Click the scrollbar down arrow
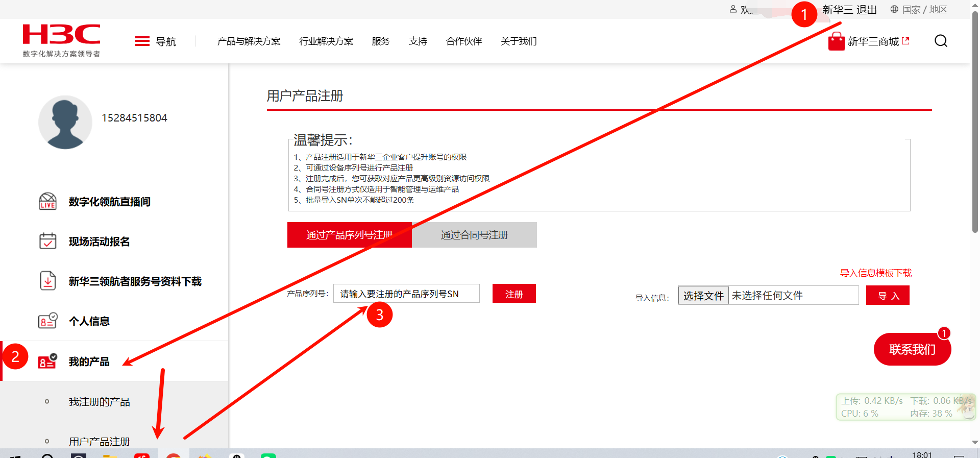 (975, 443)
